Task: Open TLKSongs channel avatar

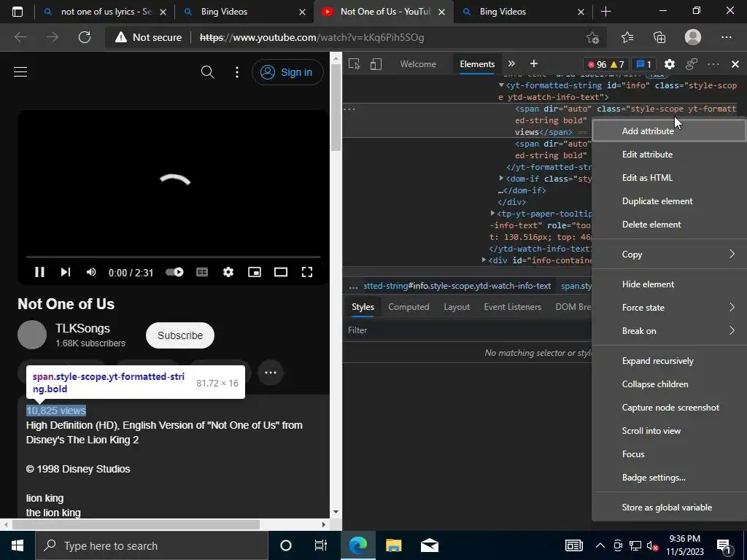Action: [x=32, y=335]
